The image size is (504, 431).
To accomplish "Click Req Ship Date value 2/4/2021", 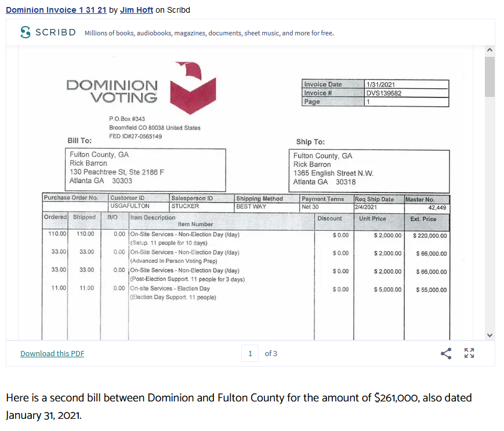I will pyautogui.click(x=366, y=207).
